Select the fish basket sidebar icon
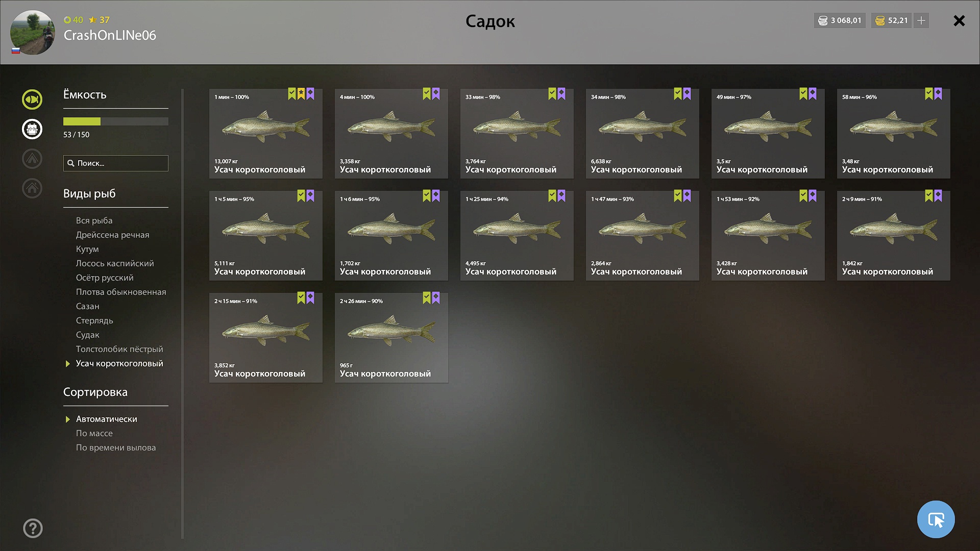 [32, 129]
